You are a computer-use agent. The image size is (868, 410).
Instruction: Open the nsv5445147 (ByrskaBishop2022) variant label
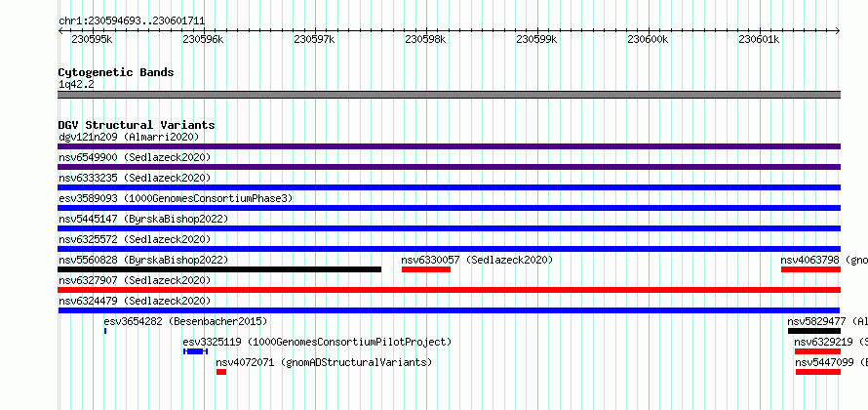pyautogui.click(x=143, y=219)
